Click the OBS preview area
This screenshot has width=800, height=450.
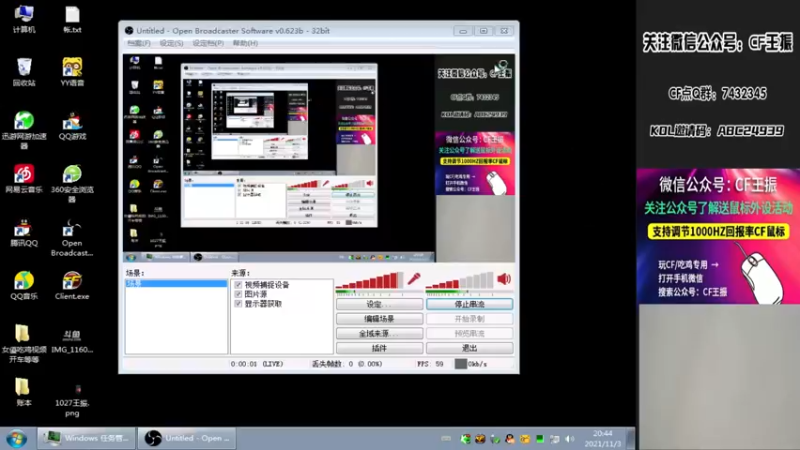tap(319, 158)
